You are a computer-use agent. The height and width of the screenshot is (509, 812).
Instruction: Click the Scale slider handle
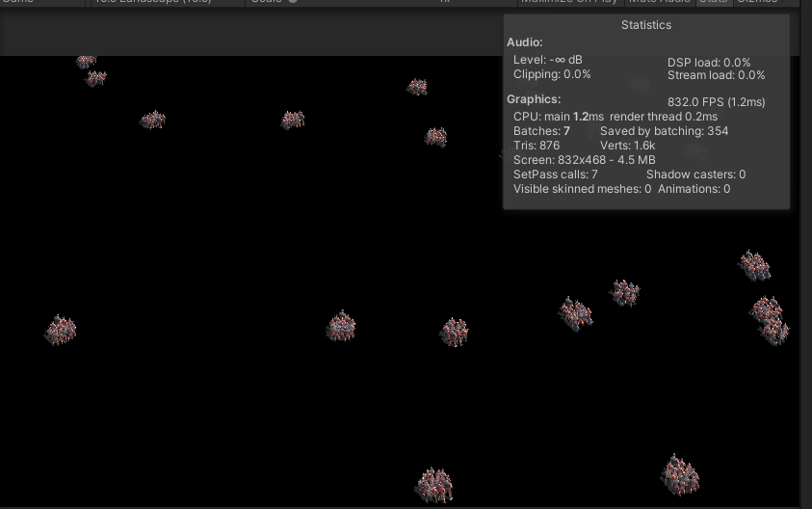(x=293, y=2)
